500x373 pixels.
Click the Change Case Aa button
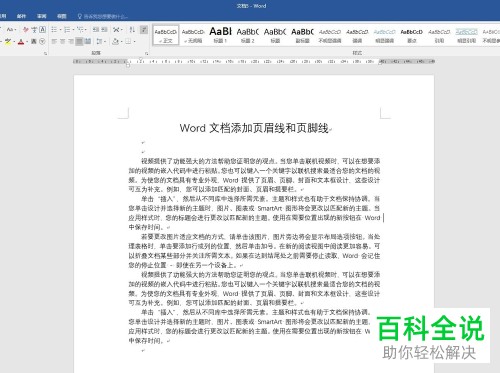10,30
